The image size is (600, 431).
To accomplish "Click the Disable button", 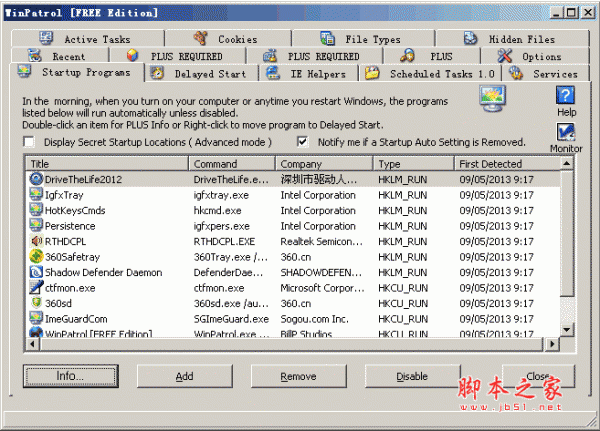I will coord(412,376).
